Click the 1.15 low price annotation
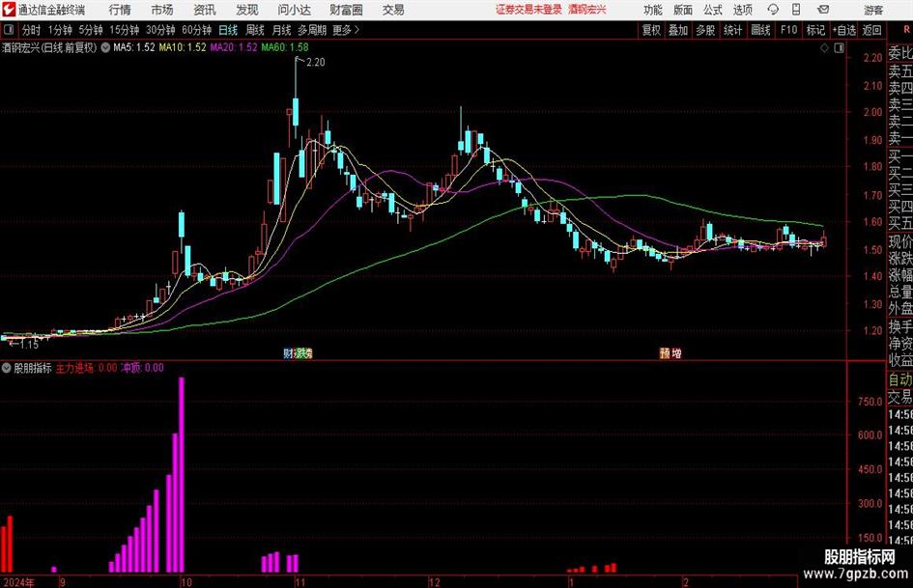The image size is (913, 588). click(x=29, y=345)
